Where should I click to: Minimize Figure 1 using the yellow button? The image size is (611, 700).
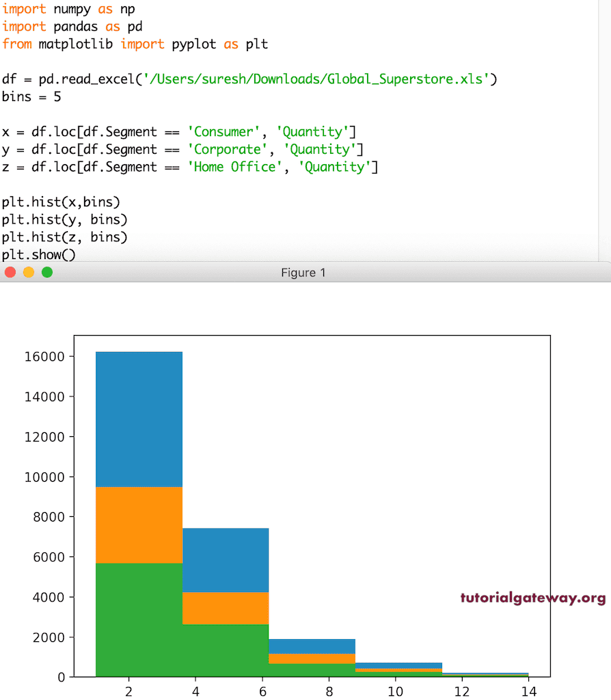coord(29,272)
